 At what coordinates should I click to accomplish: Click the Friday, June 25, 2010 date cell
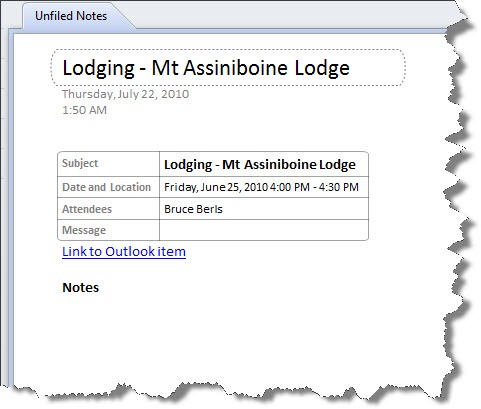pyautogui.click(x=264, y=187)
